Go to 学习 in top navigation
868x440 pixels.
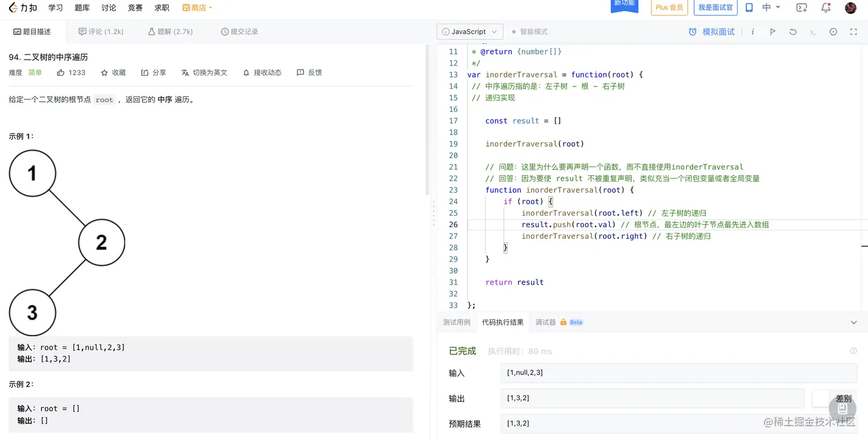click(x=56, y=8)
